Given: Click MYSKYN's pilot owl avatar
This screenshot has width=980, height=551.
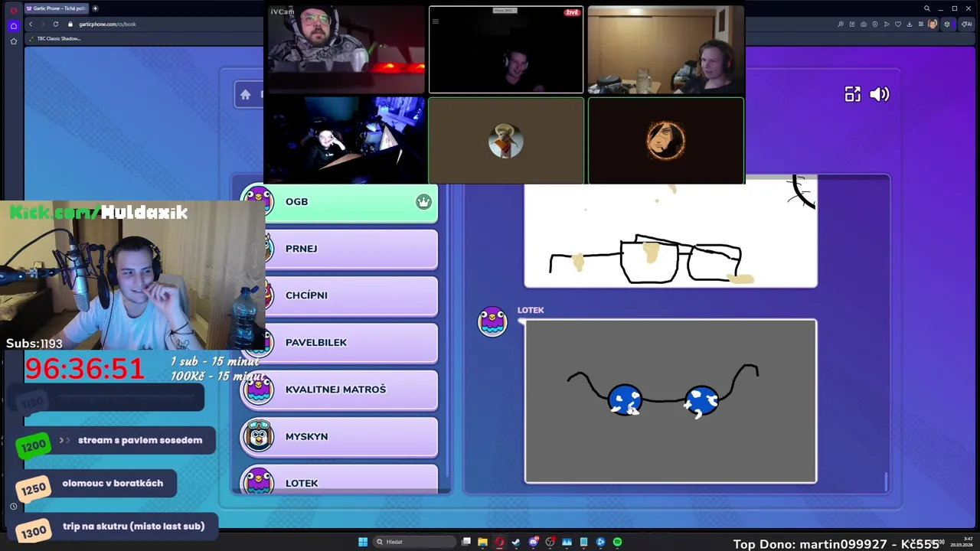Looking at the screenshot, I should (x=258, y=436).
